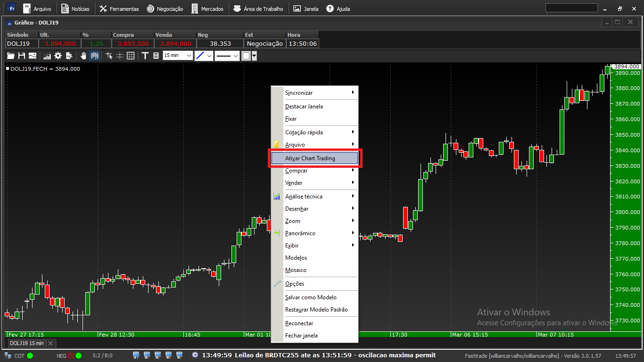644x362 pixels.
Task: Open the Notícias menu
Action: [x=75, y=8]
